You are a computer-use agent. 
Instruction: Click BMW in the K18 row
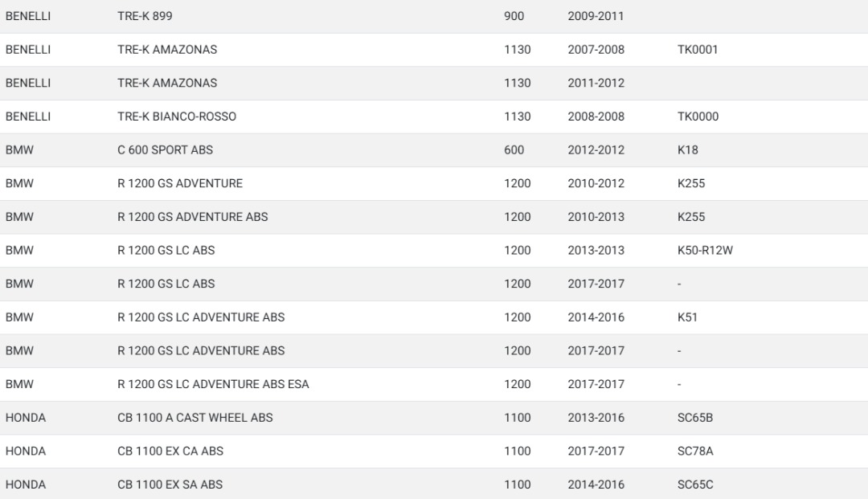tap(19, 150)
